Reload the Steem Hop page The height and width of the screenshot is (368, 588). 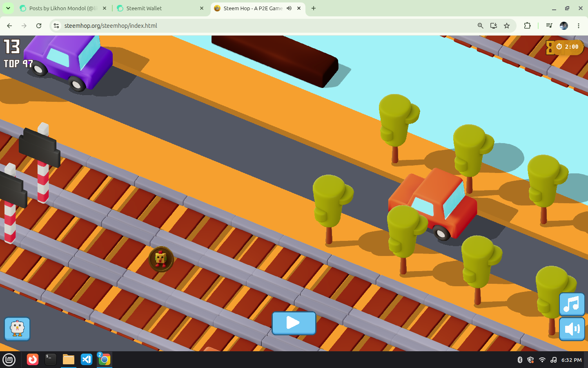coord(39,26)
